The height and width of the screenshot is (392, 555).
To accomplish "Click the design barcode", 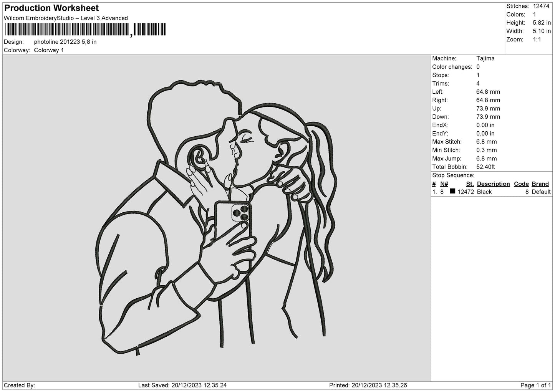I will coord(85,30).
